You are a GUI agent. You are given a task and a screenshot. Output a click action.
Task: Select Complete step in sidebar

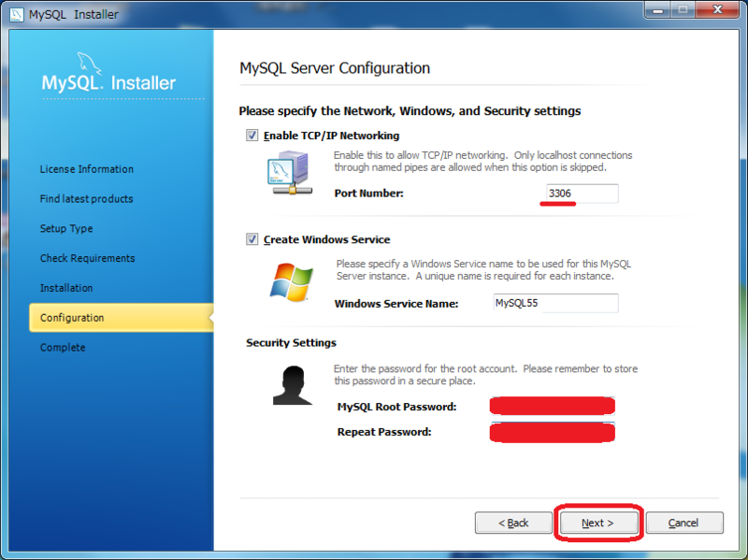point(63,347)
